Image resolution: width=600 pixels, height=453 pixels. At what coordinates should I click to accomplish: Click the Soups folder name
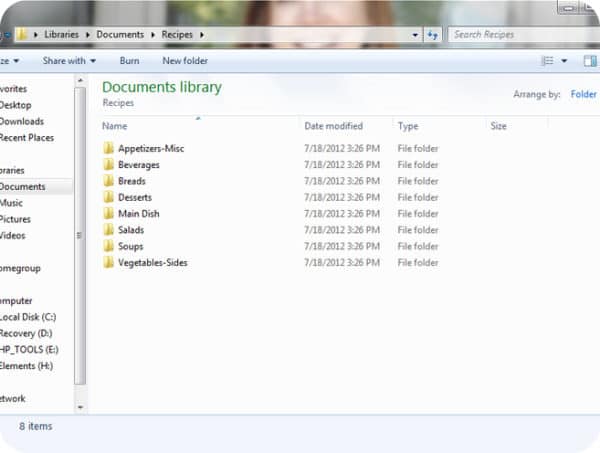pos(130,246)
